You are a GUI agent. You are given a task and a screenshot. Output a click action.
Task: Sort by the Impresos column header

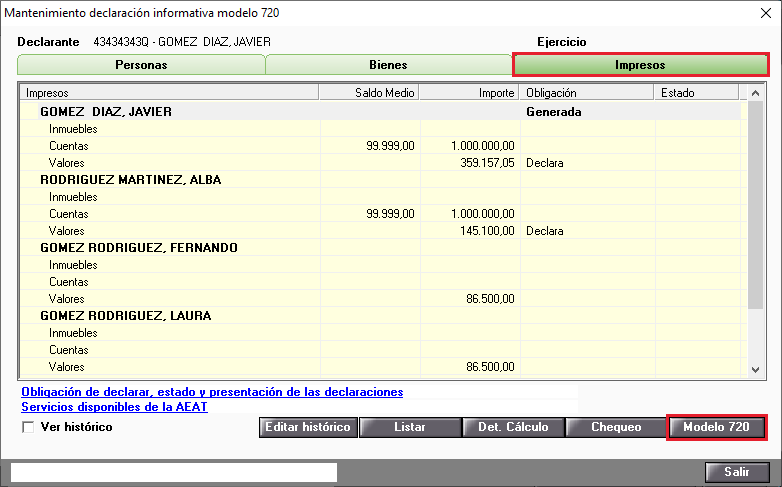169,93
